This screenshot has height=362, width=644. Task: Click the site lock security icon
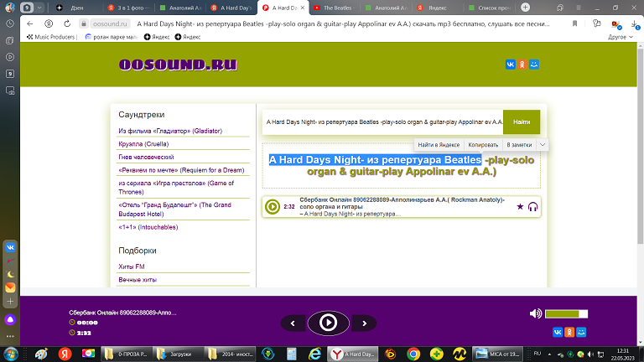[x=83, y=23]
